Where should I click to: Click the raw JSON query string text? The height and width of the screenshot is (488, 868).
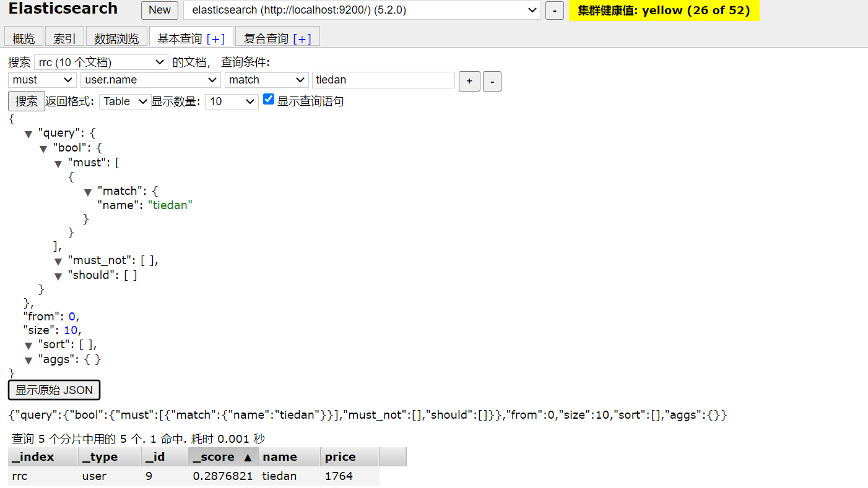(x=368, y=415)
